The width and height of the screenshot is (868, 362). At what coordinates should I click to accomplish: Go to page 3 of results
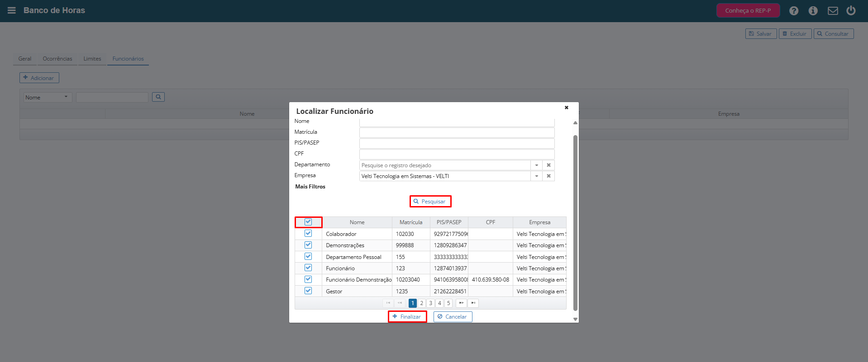[430, 303]
